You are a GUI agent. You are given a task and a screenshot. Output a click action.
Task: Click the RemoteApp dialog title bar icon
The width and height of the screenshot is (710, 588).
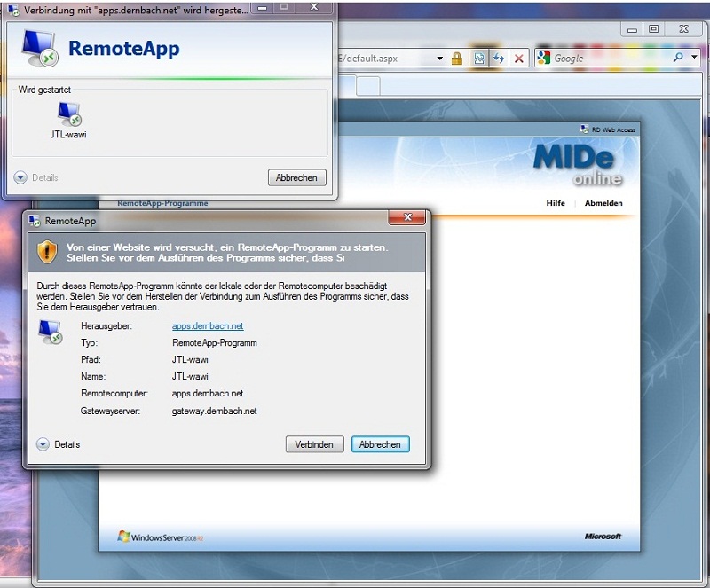(x=35, y=221)
